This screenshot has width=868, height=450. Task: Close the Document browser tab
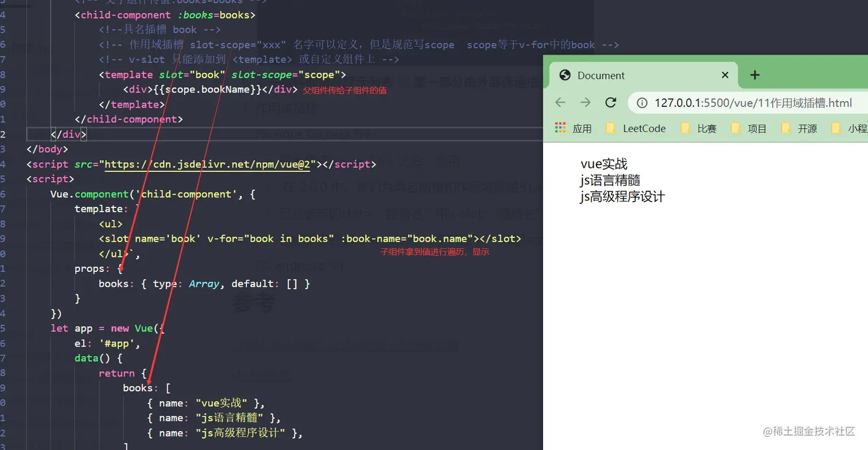pos(725,75)
